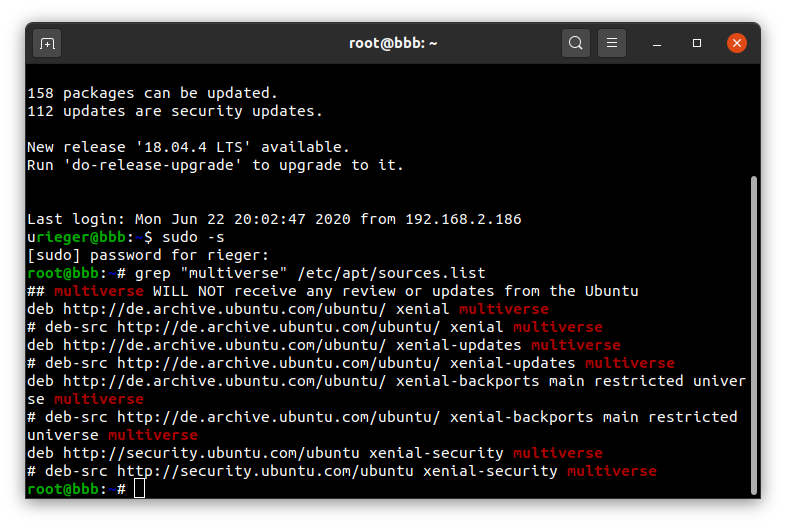Click the cursor block at the last prompt
786x527 pixels.
[x=139, y=488]
